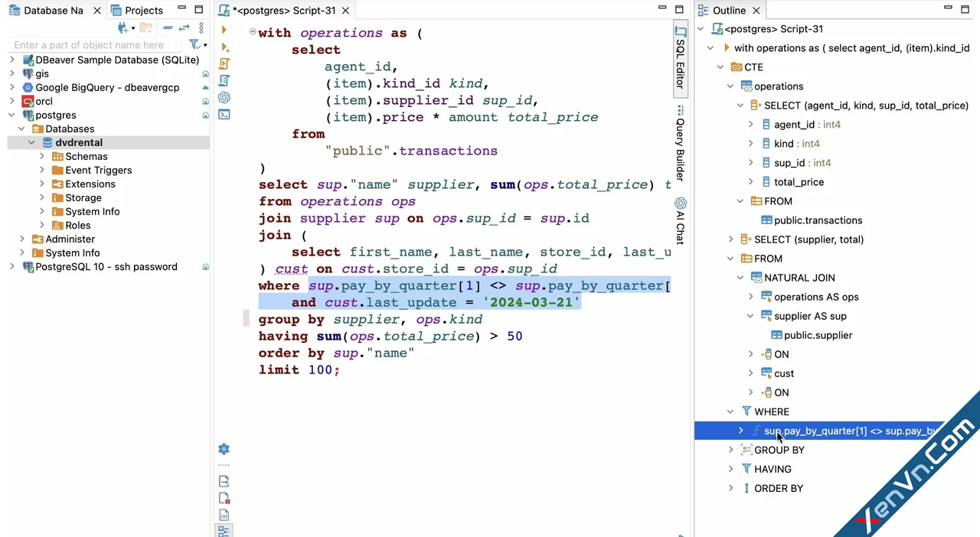Click the show variables {x} icon
Screen dimensions: 980x537
pos(224,515)
